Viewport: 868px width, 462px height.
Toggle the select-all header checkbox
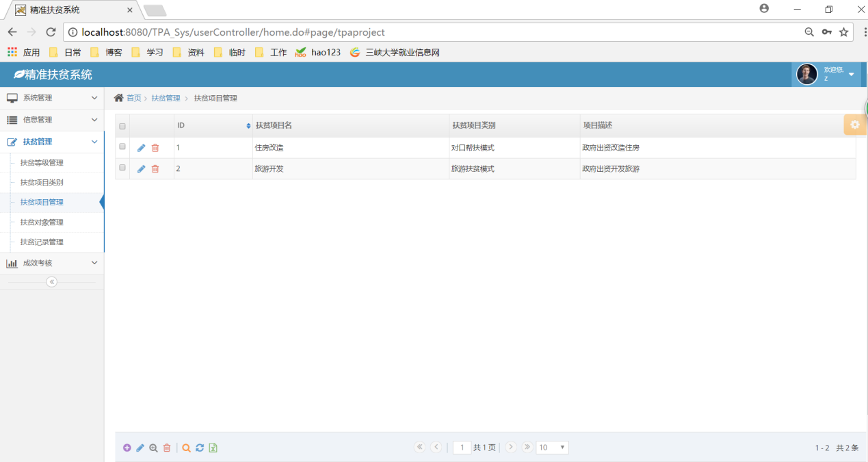click(122, 126)
